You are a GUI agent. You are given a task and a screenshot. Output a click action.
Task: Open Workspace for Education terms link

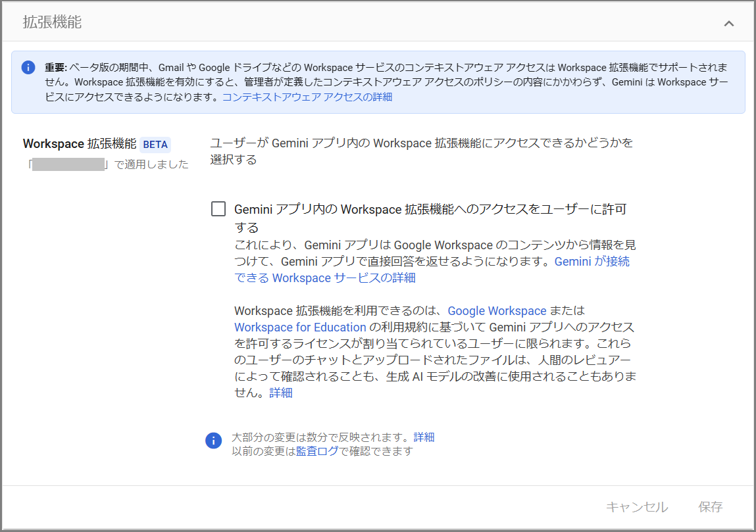301,327
